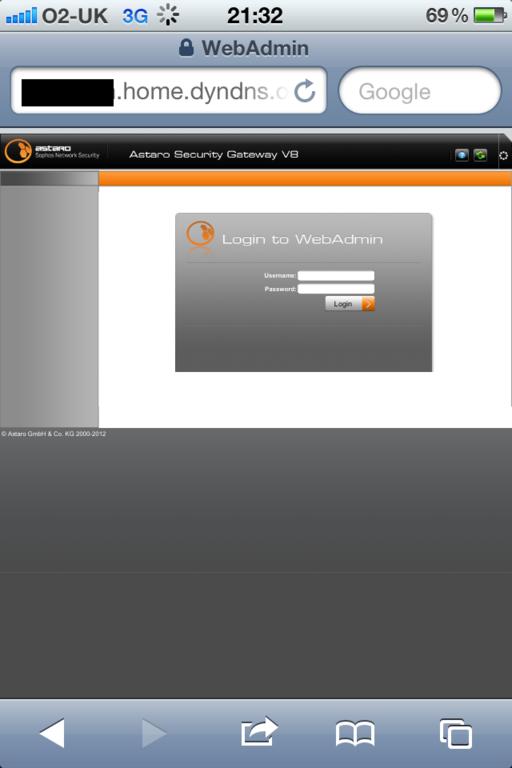Open the Safari tabs pages icon

pos(456,733)
